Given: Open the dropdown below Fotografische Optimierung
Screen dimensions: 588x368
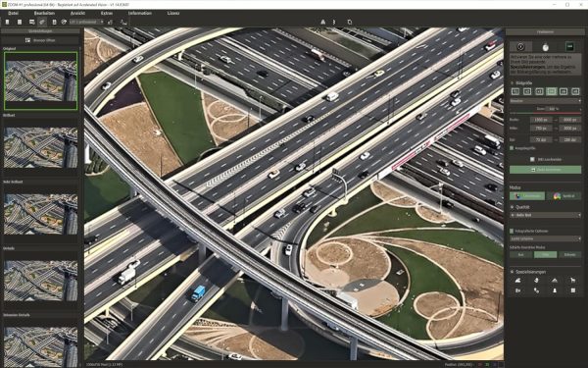Looking at the screenshot, I should (545, 238).
